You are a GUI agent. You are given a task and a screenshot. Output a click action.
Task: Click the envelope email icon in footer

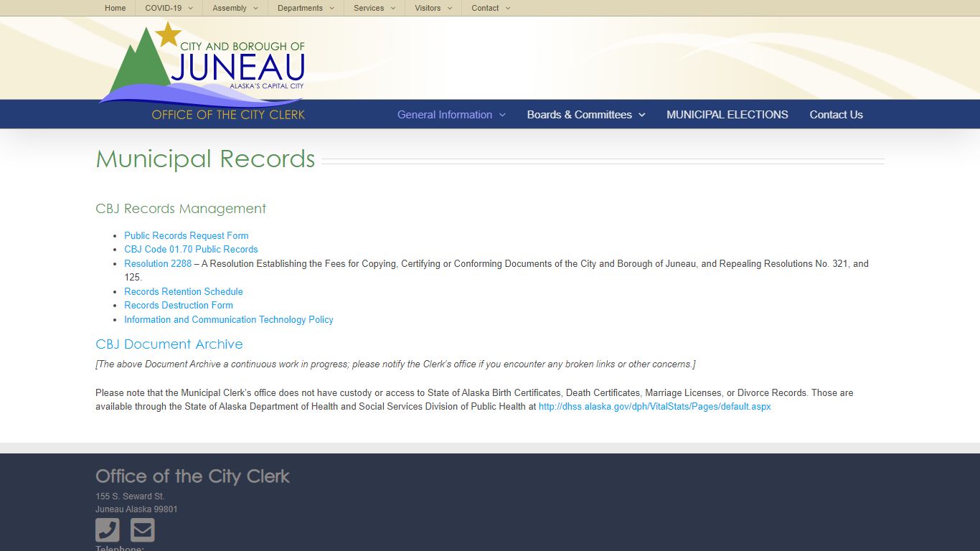pyautogui.click(x=142, y=530)
